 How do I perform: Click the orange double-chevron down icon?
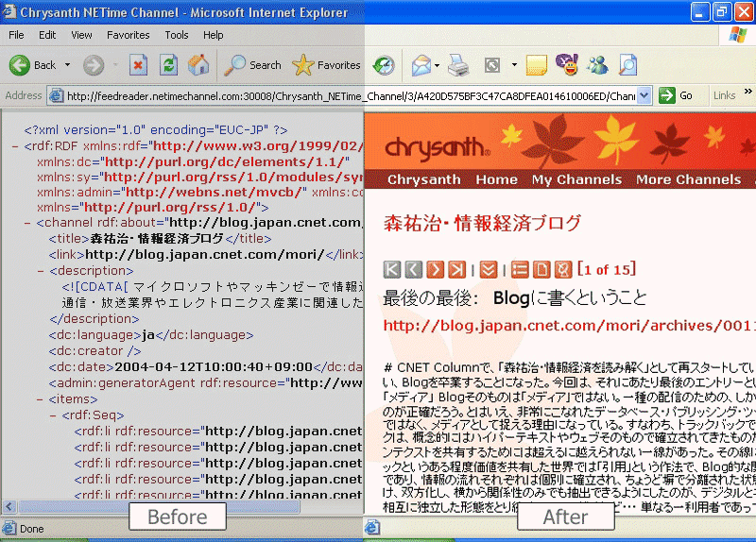[488, 269]
